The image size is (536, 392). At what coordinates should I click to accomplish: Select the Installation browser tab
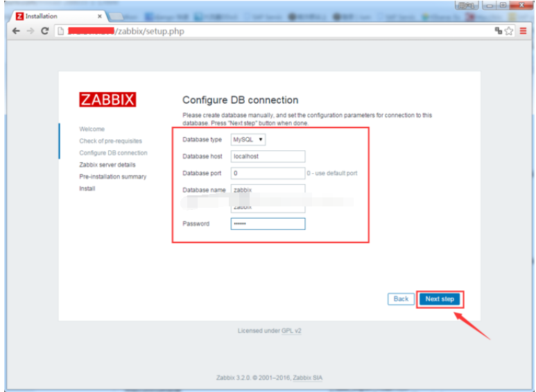point(58,16)
